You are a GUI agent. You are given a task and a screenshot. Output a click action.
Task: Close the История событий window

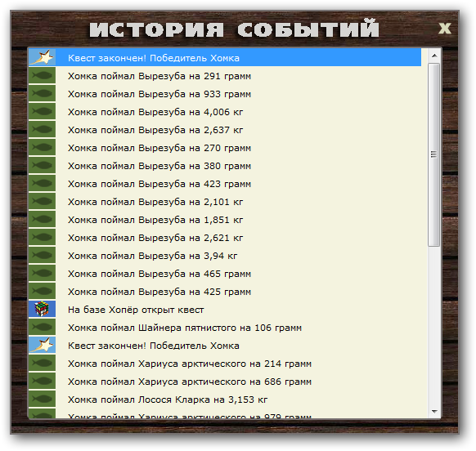pyautogui.click(x=445, y=29)
